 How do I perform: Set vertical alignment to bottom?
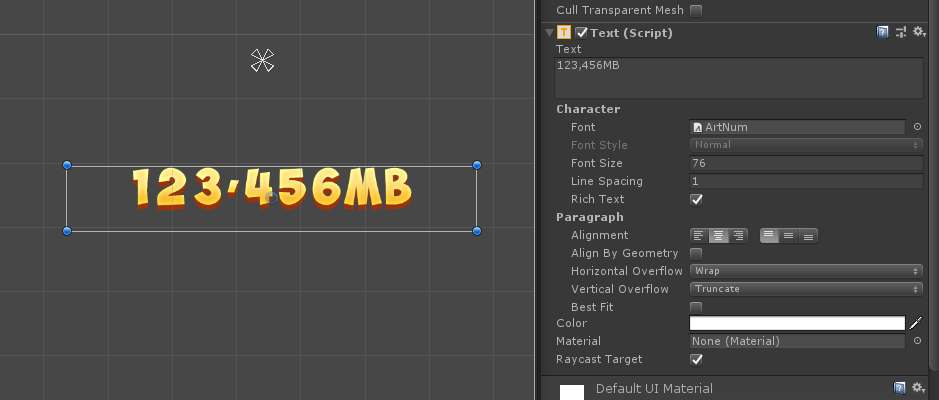(x=808, y=235)
